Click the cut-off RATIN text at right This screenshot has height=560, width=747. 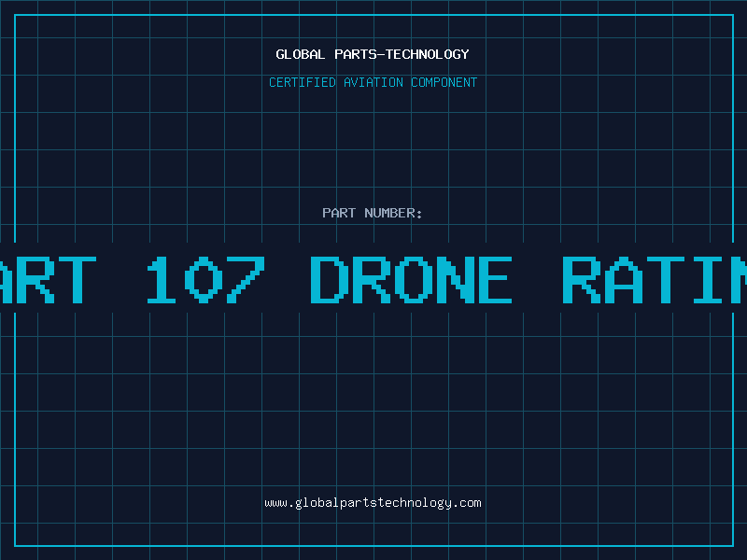pos(655,279)
